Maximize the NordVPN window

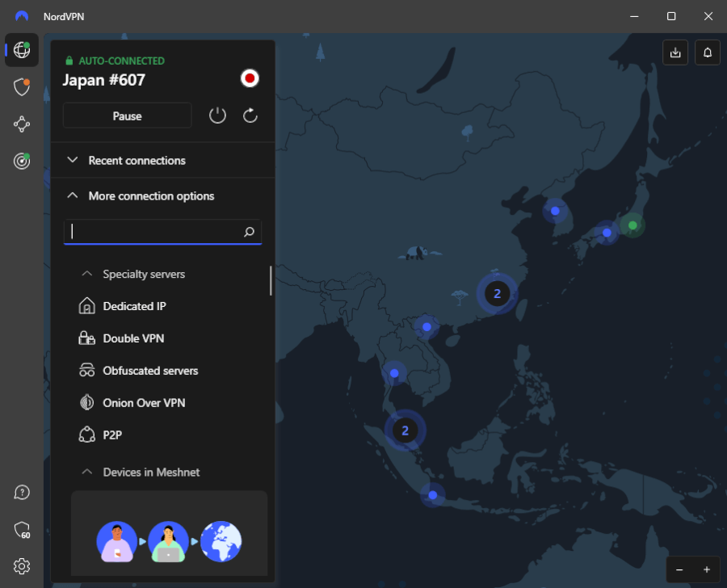[671, 16]
